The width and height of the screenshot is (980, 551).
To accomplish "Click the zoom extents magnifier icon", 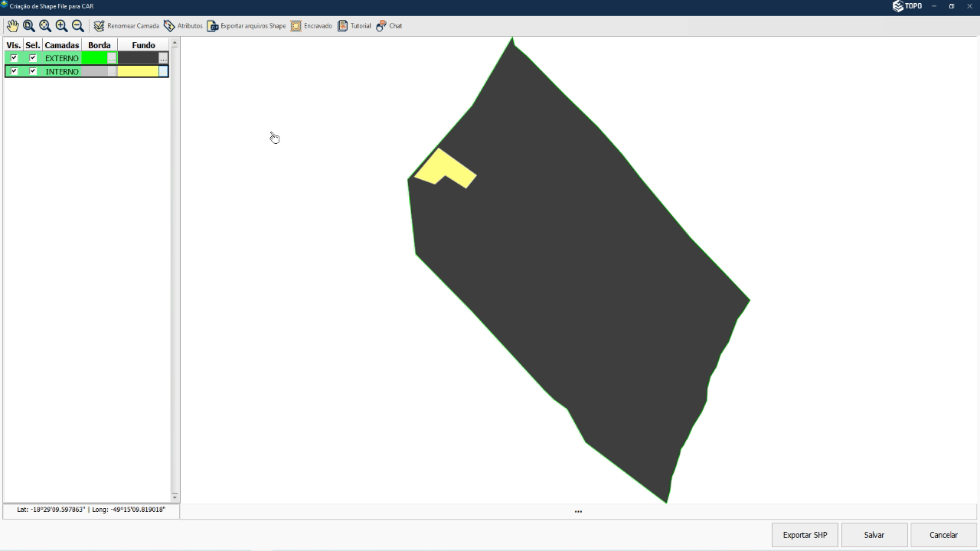I will (45, 26).
